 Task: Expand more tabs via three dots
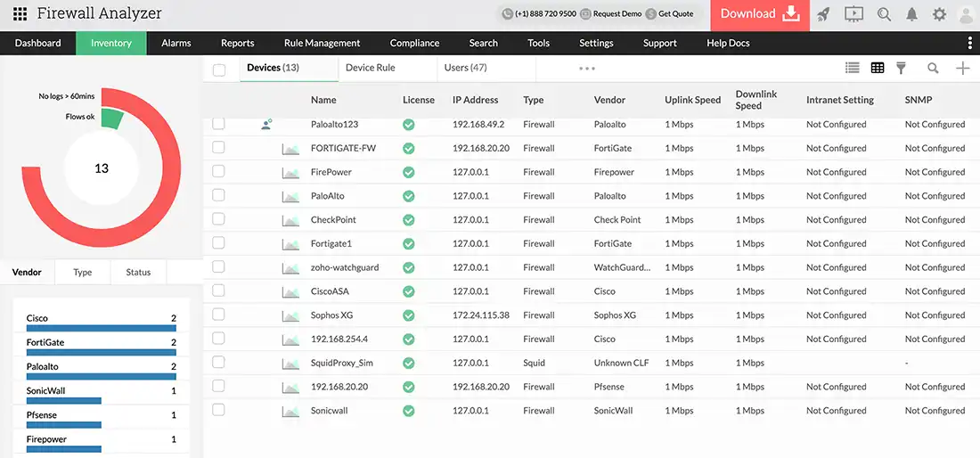pyautogui.click(x=587, y=68)
